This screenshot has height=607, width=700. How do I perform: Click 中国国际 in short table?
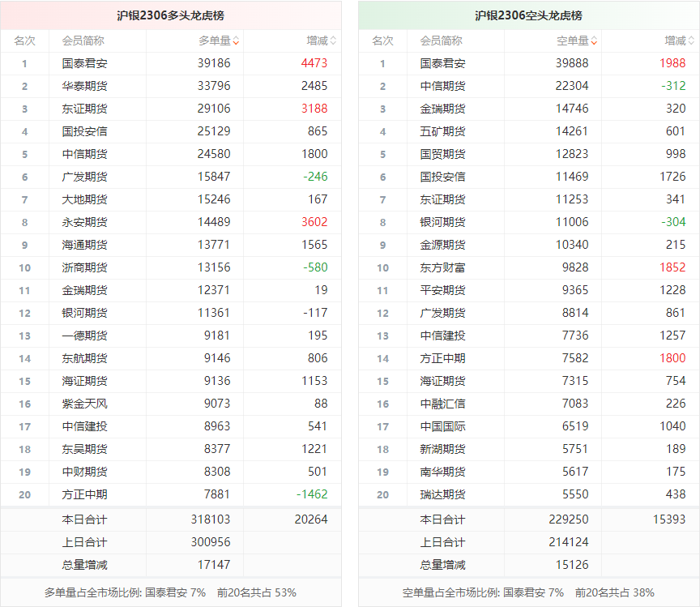pyautogui.click(x=442, y=426)
